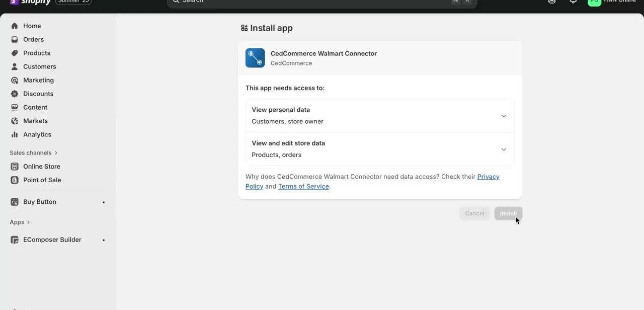Click the Point of Sale bag icon
This screenshot has width=644, height=310.
pyautogui.click(x=15, y=180)
